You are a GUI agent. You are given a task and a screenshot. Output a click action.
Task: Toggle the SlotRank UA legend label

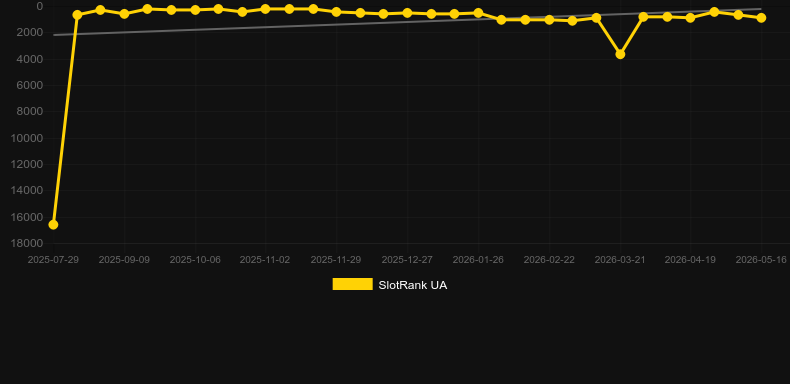click(x=413, y=285)
